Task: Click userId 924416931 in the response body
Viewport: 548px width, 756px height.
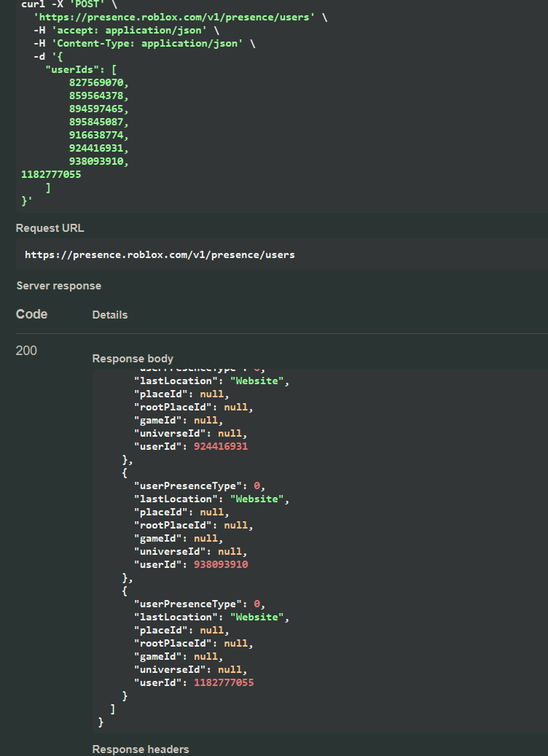Action: 221,446
